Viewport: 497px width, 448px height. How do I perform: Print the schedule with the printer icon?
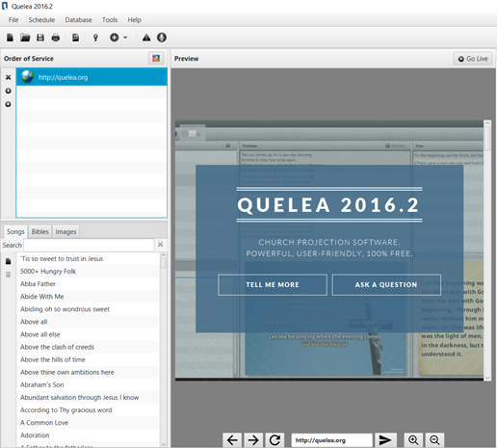pyautogui.click(x=56, y=38)
